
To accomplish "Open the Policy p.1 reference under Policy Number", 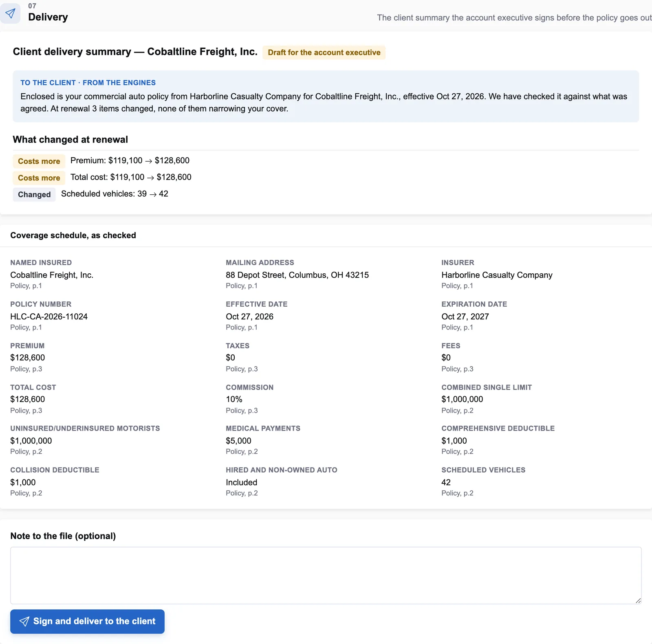I will [26, 327].
